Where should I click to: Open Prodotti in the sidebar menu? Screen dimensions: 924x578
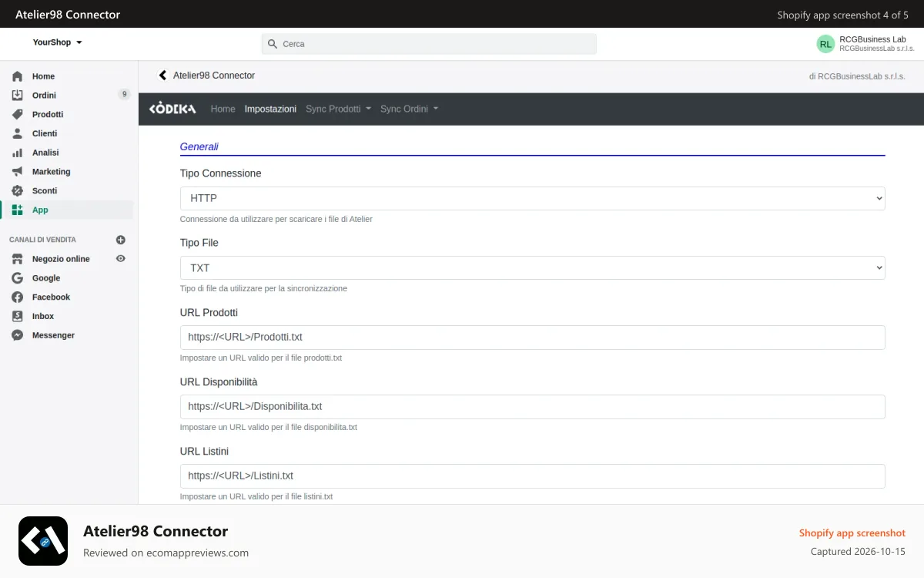pos(48,114)
